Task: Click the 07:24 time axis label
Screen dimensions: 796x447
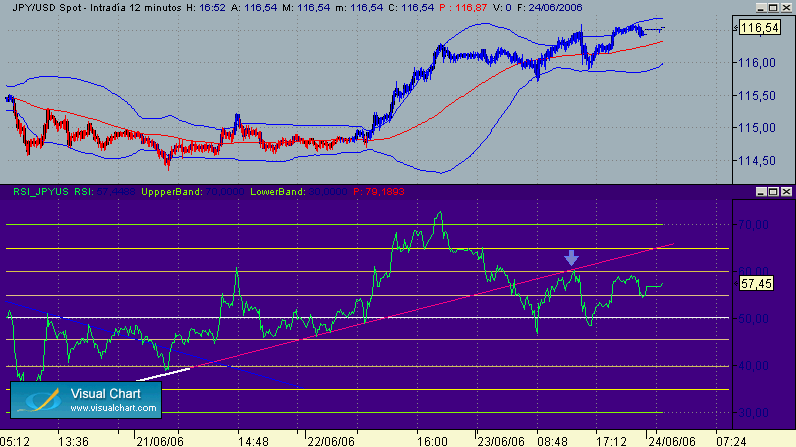Action: [x=732, y=441]
